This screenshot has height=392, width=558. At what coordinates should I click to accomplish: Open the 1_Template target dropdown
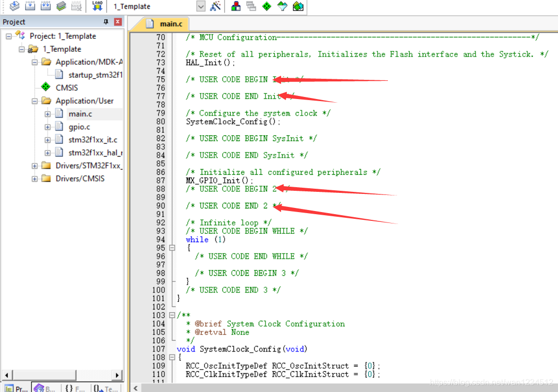(201, 6)
